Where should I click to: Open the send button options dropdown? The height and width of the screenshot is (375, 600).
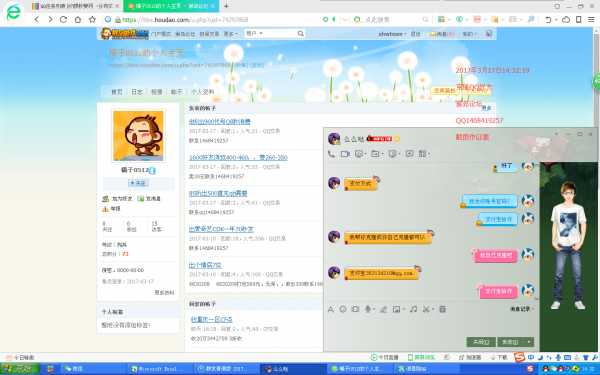[x=529, y=342]
